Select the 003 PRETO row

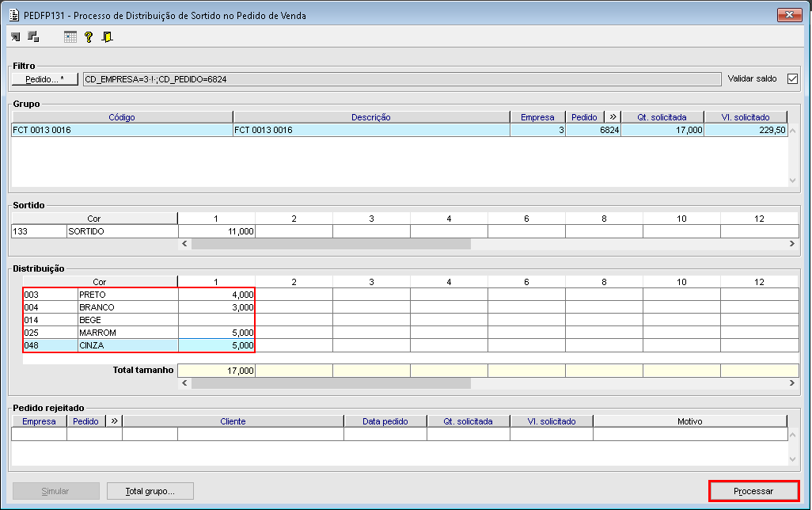coord(50,295)
